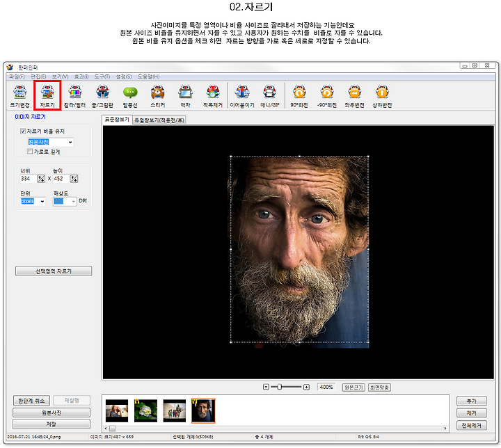This screenshot has width=501, height=448.
Task: Click the 추가 add button
Action: point(472,401)
